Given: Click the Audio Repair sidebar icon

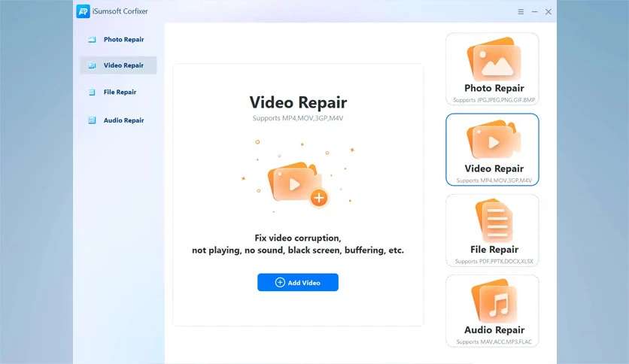Looking at the screenshot, I should [x=92, y=120].
